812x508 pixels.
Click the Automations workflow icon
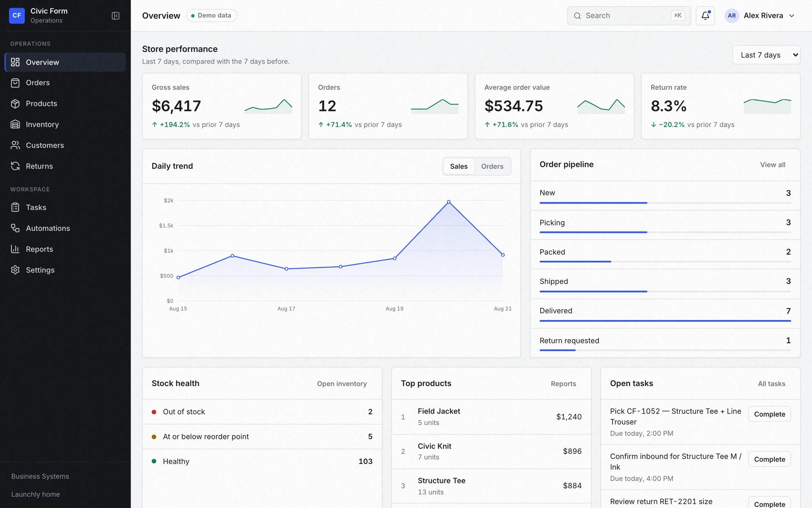coord(15,228)
